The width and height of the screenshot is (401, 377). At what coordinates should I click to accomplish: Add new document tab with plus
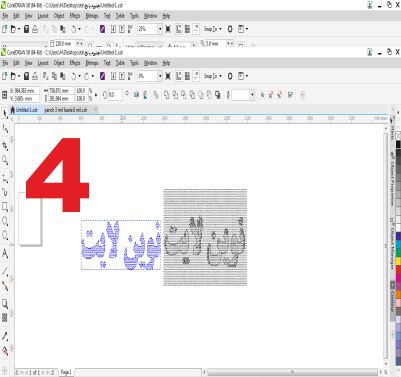pos(96,110)
